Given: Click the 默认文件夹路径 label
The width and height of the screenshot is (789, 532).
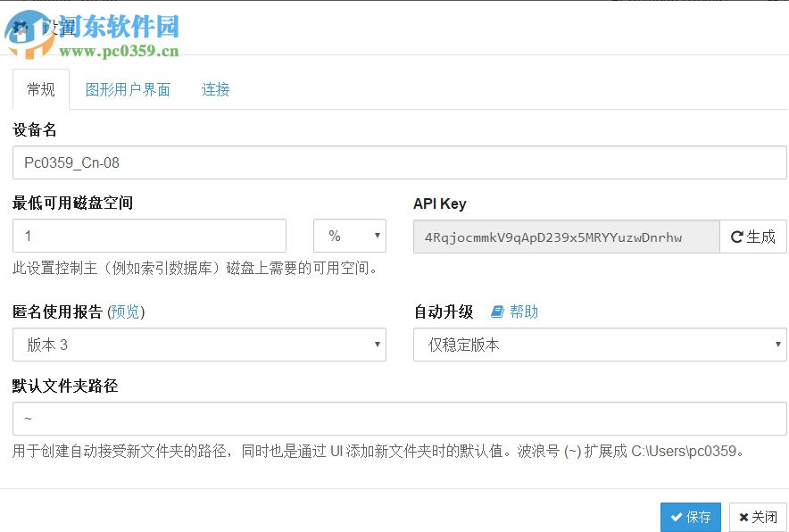Looking at the screenshot, I should 65,386.
